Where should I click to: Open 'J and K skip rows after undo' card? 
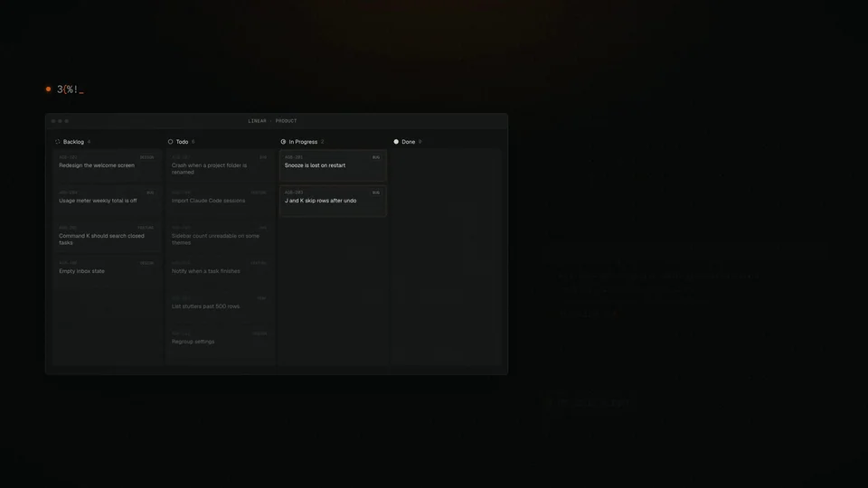coord(333,201)
